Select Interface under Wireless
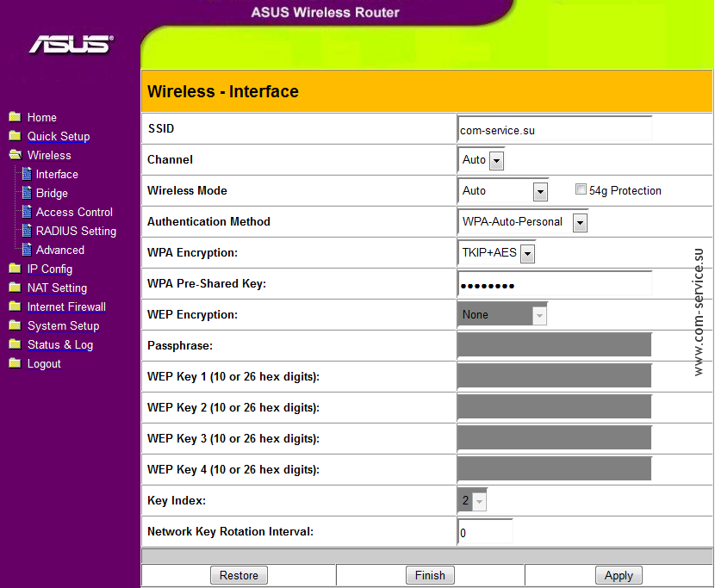This screenshot has height=588, width=715. pos(57,174)
